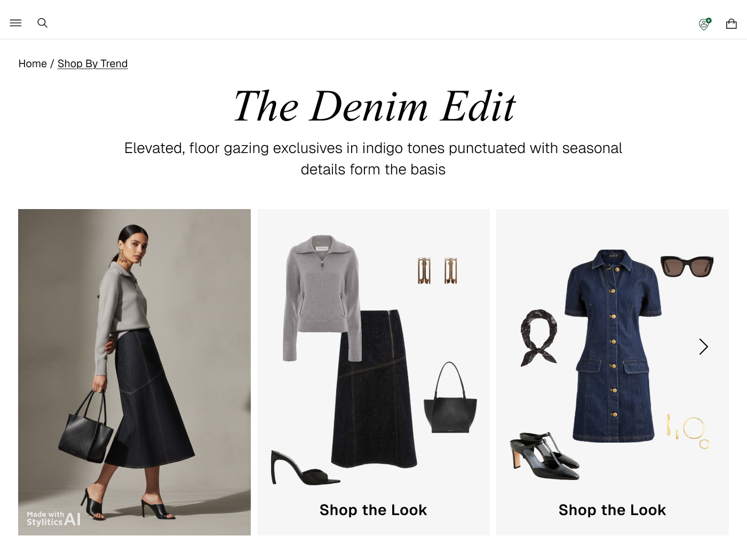Select the grey half-zip sweater product image
The image size is (747, 560).
pos(322,299)
